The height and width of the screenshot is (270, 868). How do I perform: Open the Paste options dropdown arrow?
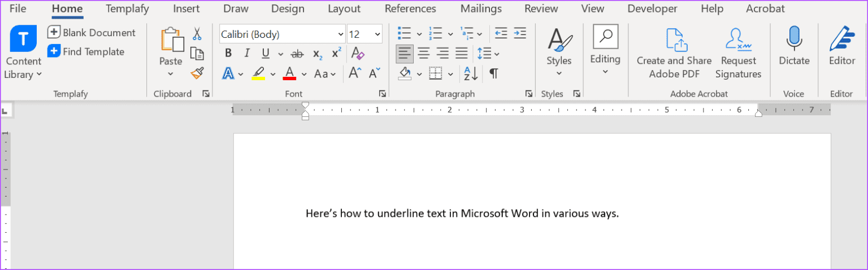click(x=171, y=74)
